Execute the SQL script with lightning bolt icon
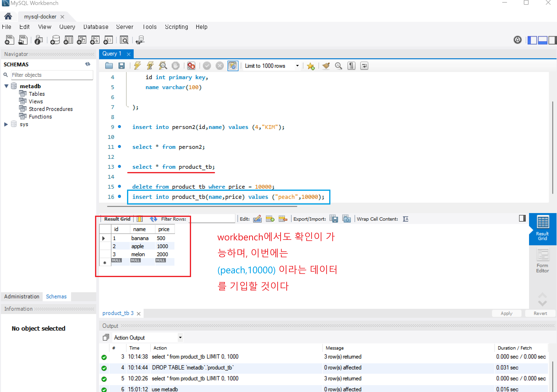The width and height of the screenshot is (557, 392). pyautogui.click(x=137, y=66)
